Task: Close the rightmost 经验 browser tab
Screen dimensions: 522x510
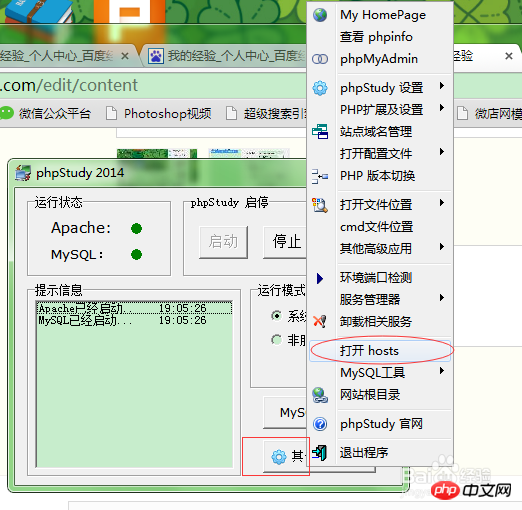Action: pyautogui.click(x=509, y=56)
